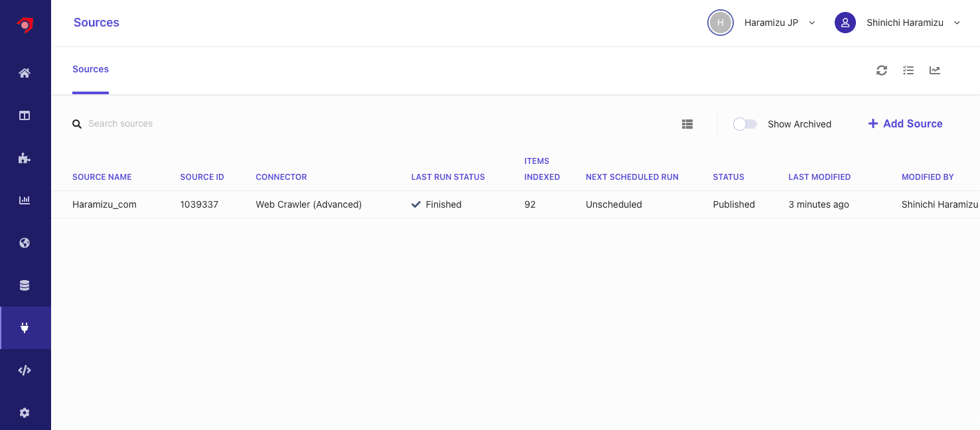Click the Add Source button
980x430 pixels.
tap(905, 124)
